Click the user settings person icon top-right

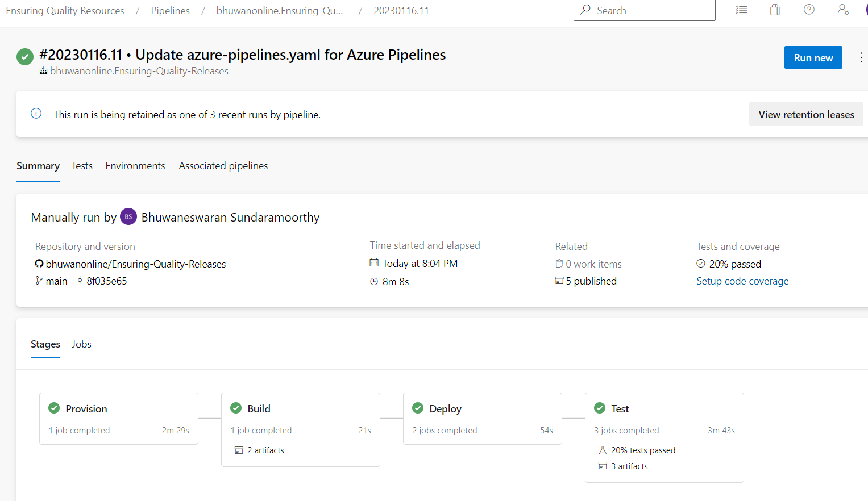pyautogui.click(x=843, y=10)
